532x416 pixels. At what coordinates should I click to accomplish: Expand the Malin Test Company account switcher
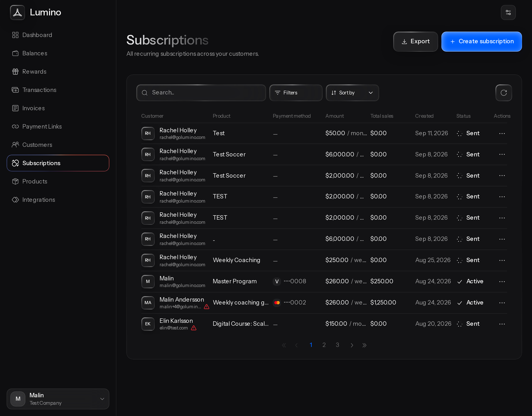(58, 399)
